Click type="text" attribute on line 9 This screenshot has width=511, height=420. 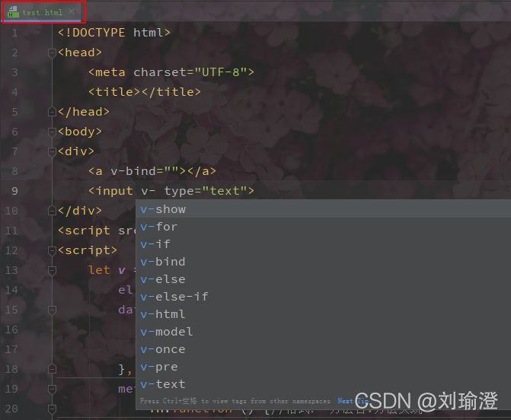[206, 191]
